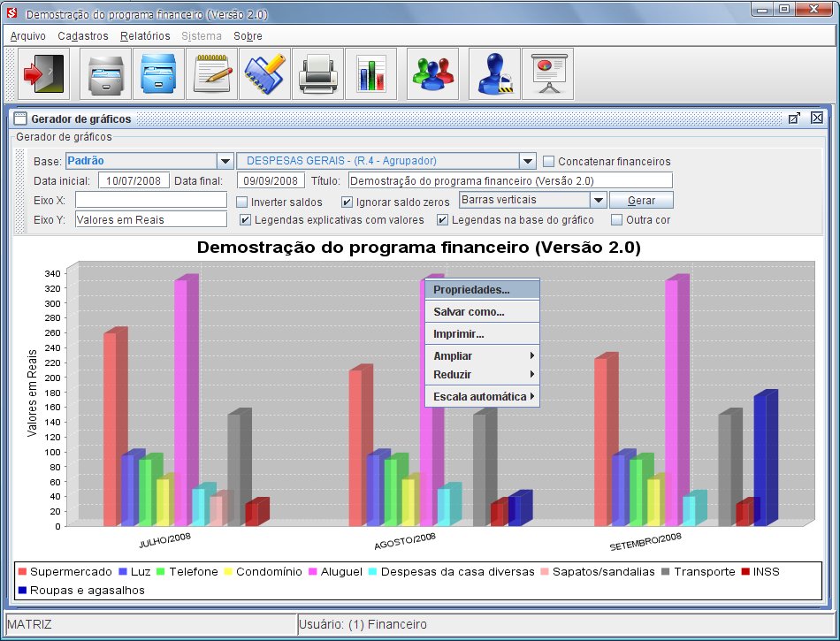Expand the Escala automática submenu

click(x=482, y=397)
